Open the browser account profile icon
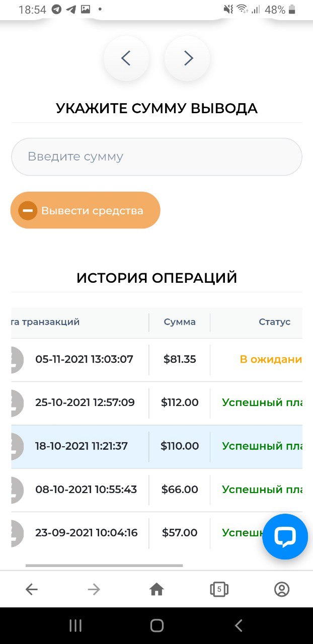This screenshot has height=644, width=313. 282,589
